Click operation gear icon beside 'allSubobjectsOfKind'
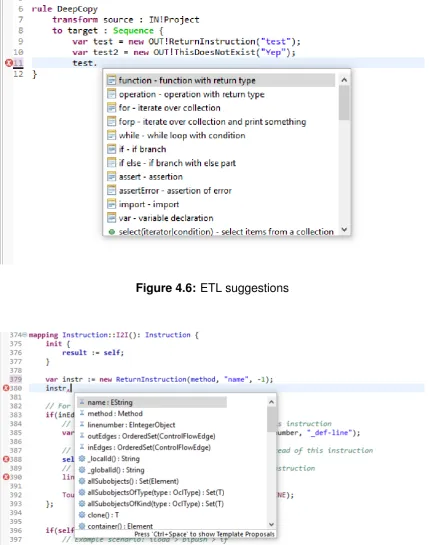 click(x=82, y=503)
